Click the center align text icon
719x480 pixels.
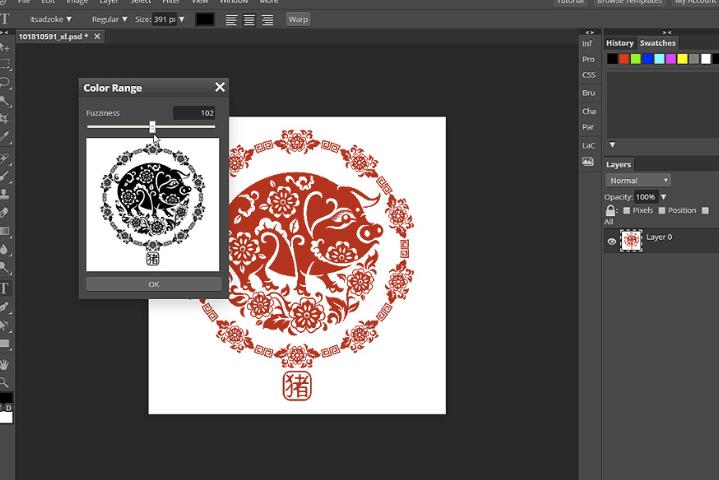pos(249,19)
